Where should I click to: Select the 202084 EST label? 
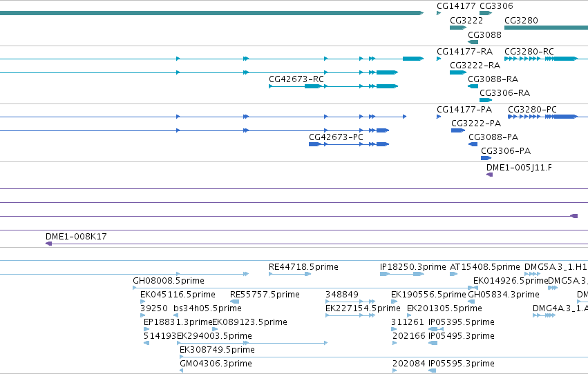coord(409,364)
